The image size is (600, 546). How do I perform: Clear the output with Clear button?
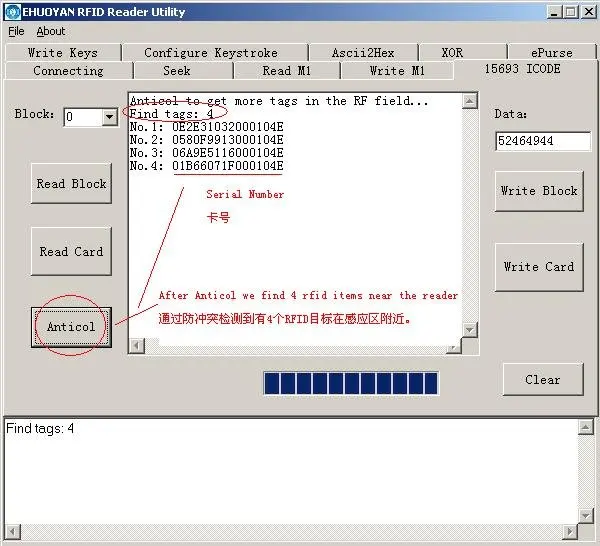click(x=543, y=380)
